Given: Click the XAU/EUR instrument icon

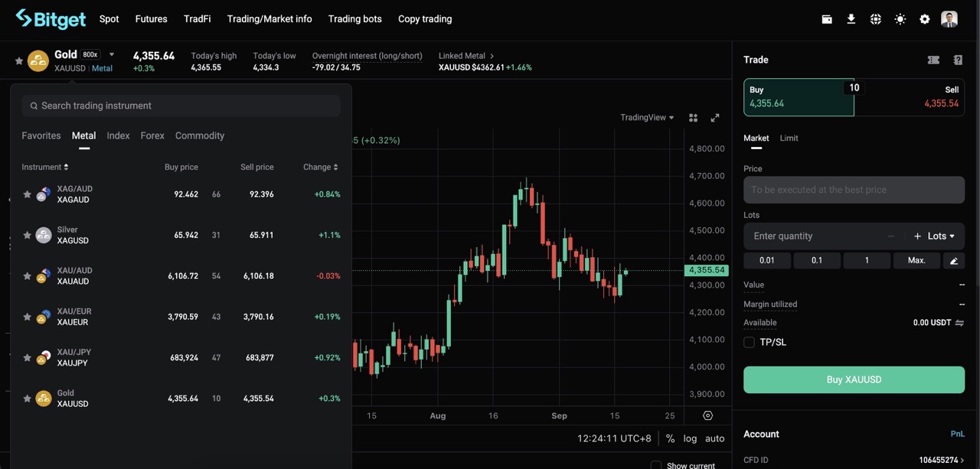Looking at the screenshot, I should tap(44, 317).
